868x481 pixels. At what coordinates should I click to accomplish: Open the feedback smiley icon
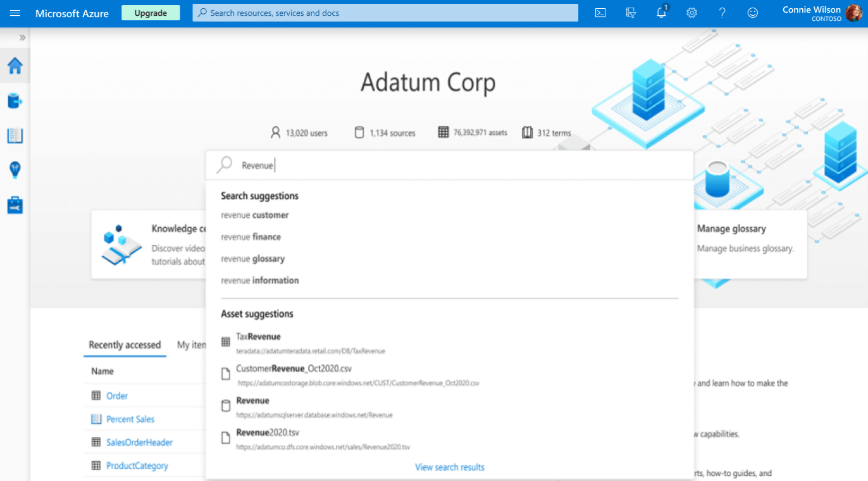point(752,13)
